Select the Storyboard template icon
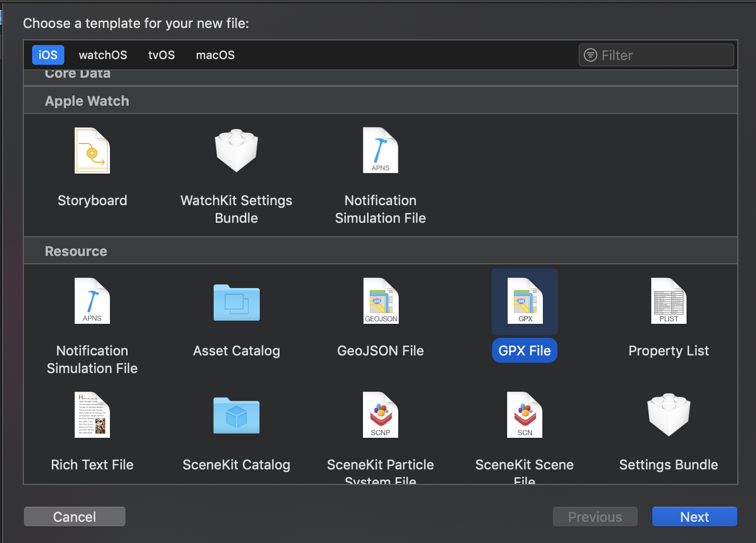 point(92,151)
